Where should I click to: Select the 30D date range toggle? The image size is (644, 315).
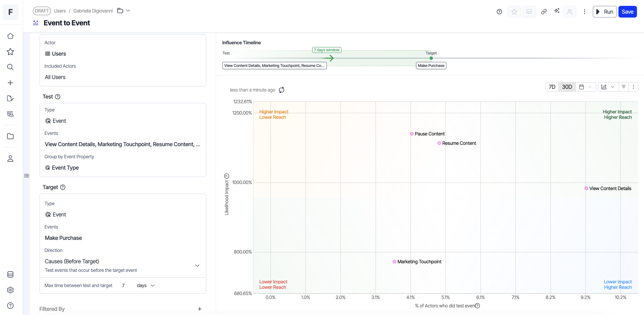[x=567, y=87]
